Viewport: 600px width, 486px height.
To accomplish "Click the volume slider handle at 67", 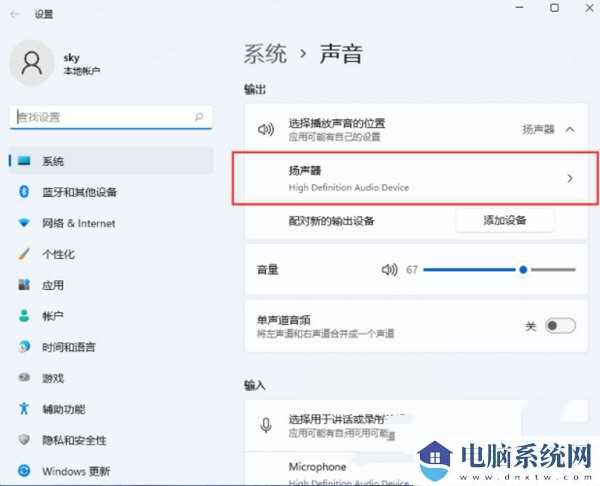I will (523, 270).
